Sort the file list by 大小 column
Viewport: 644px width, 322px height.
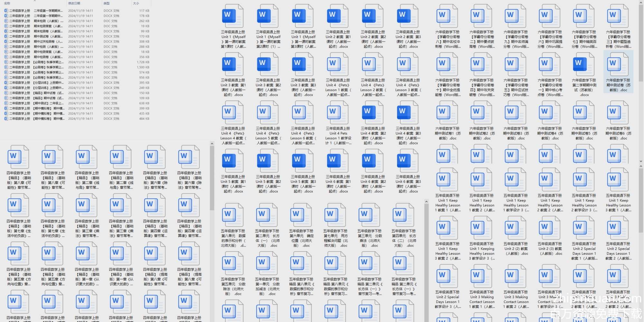click(x=136, y=3)
